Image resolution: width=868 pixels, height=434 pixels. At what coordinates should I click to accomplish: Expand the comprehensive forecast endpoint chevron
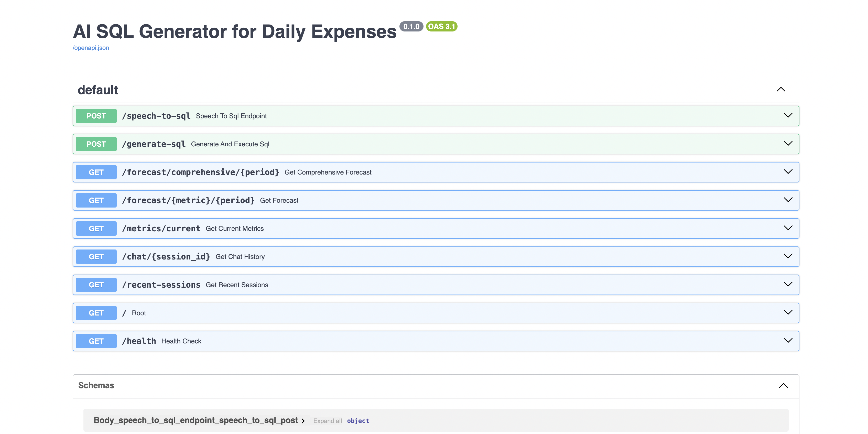pos(788,172)
